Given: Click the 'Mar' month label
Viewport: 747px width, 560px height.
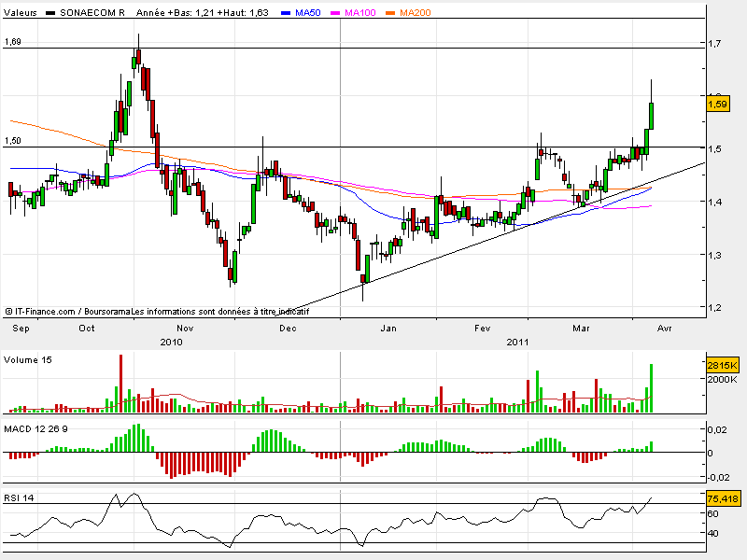Looking at the screenshot, I should click(581, 329).
